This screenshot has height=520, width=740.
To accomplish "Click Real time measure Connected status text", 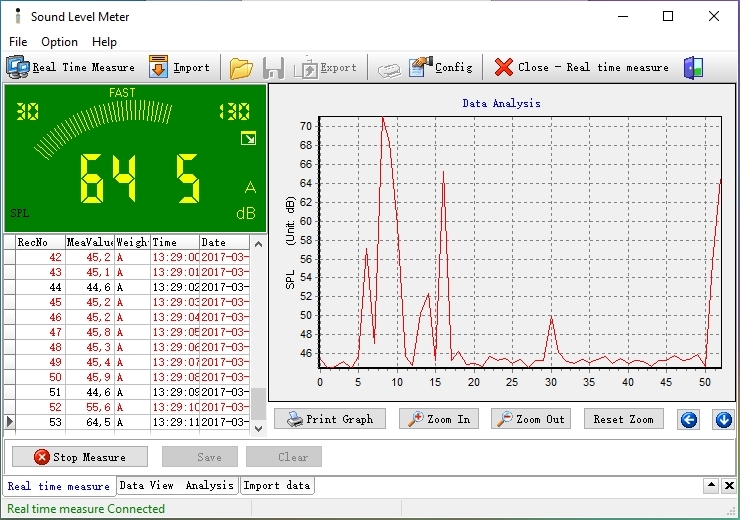I will coord(86,509).
